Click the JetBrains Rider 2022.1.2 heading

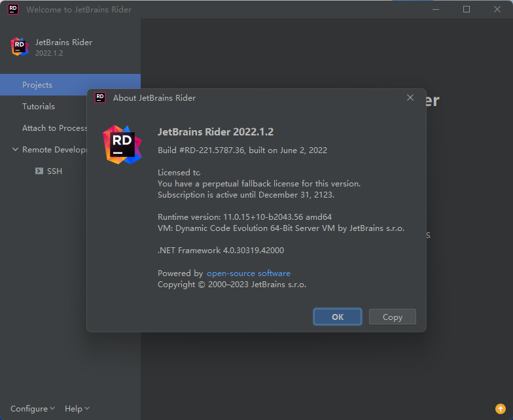(216, 132)
